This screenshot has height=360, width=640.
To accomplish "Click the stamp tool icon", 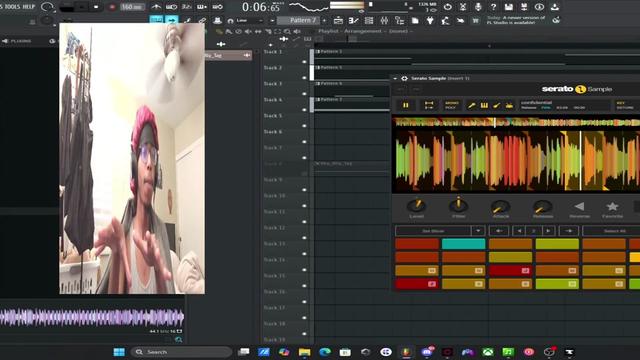I will click(218, 20).
